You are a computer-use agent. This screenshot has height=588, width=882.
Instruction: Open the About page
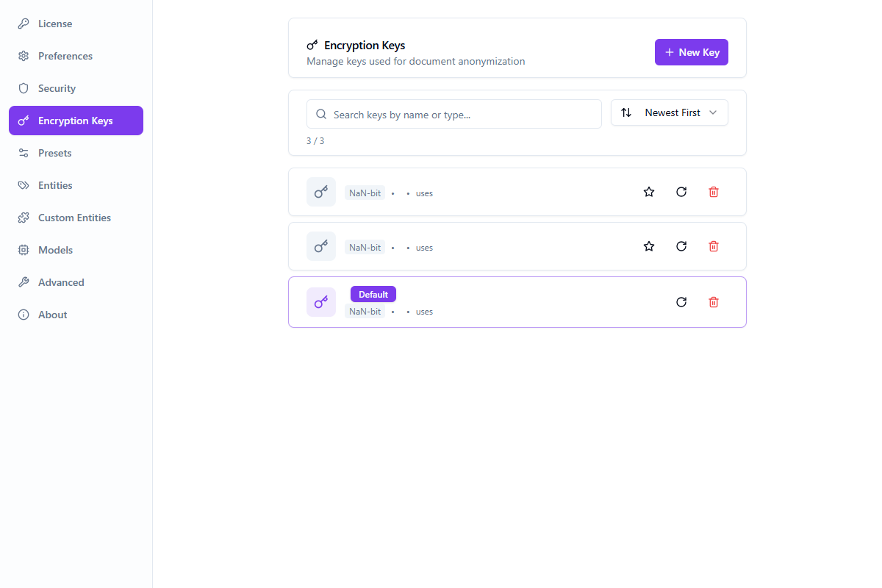(x=52, y=315)
